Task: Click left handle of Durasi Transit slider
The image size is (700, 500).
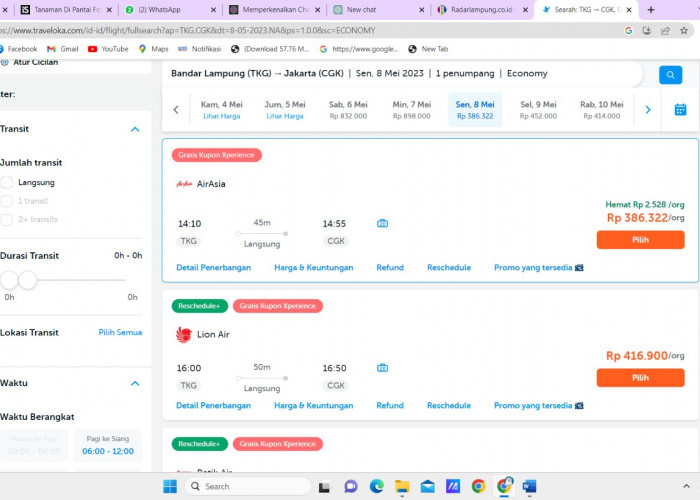Action: point(9,280)
